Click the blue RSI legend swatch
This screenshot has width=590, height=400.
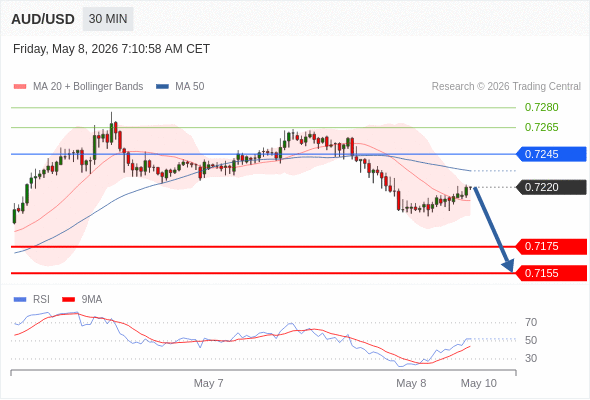tap(20, 300)
